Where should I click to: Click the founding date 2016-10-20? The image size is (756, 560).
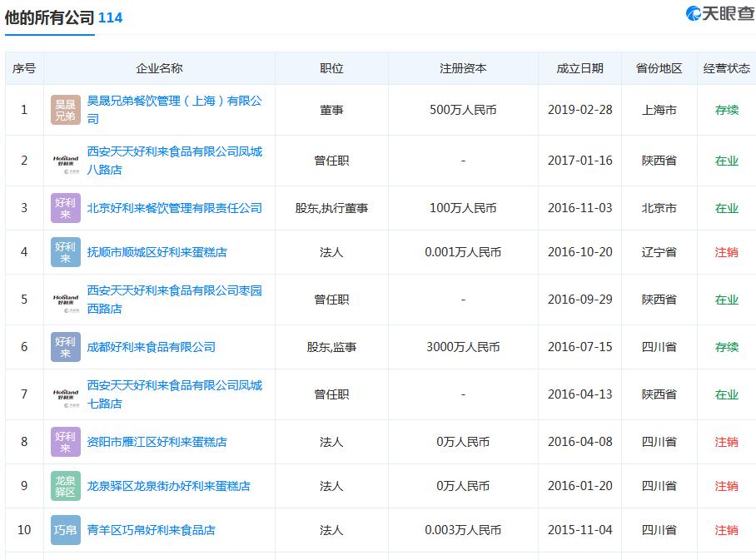click(580, 252)
